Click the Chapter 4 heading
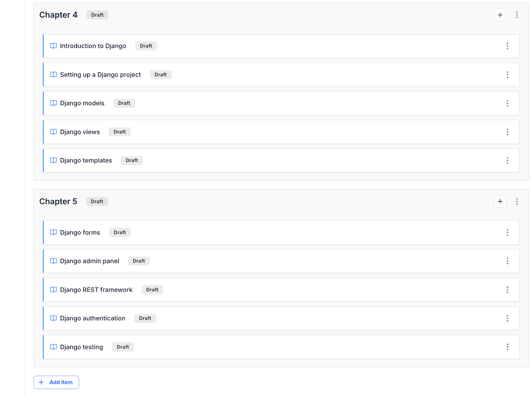This screenshot has width=532, height=396. tap(58, 15)
